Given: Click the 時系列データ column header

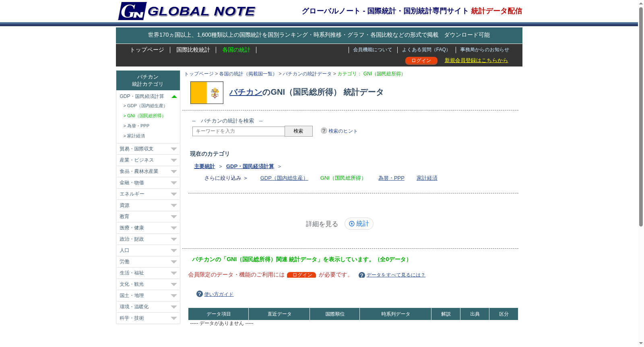Looking at the screenshot, I should 396,314.
